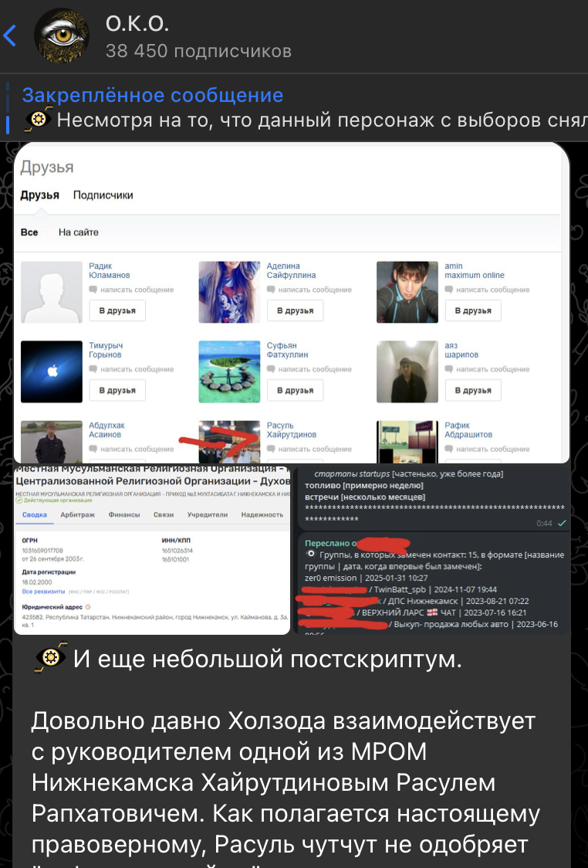Tap the blue back arrow

10,36
